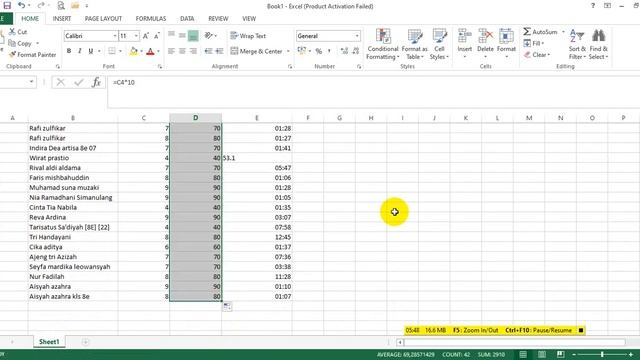The width and height of the screenshot is (640, 360).
Task: Click the Percent Style icon
Action: [x=319, y=51]
